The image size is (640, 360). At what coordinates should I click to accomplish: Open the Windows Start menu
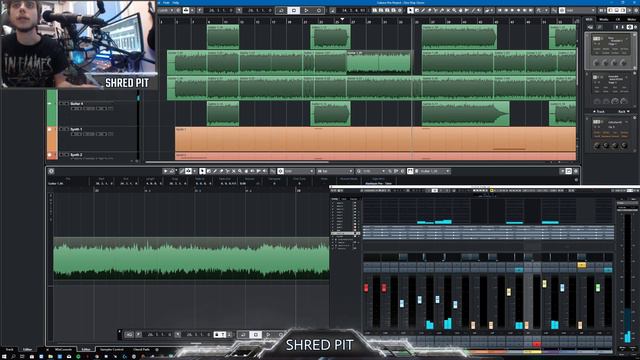pyautogui.click(x=4, y=356)
